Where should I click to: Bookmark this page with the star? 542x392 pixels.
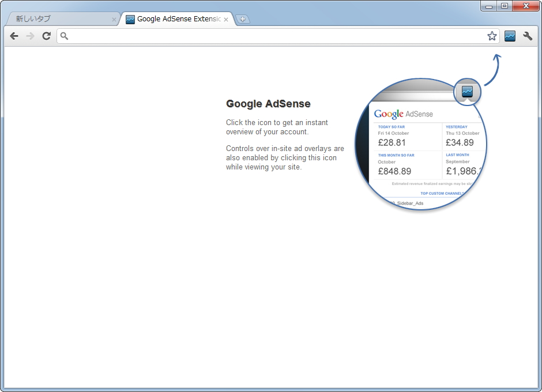pyautogui.click(x=492, y=36)
